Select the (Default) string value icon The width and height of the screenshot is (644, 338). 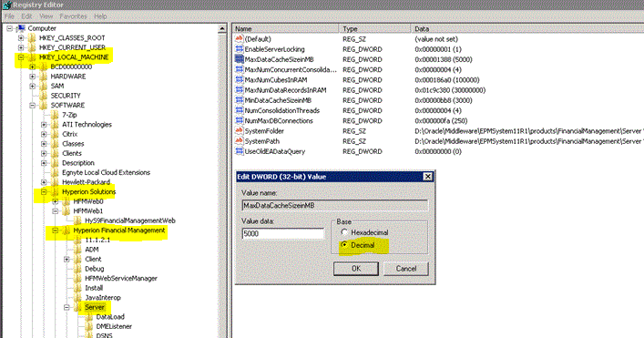coord(239,39)
